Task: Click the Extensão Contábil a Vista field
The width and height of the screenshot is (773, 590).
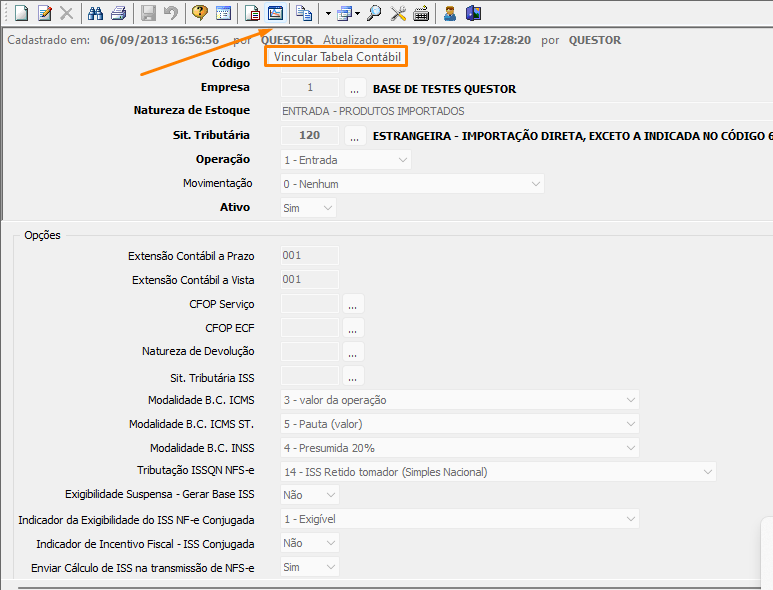Action: click(310, 279)
